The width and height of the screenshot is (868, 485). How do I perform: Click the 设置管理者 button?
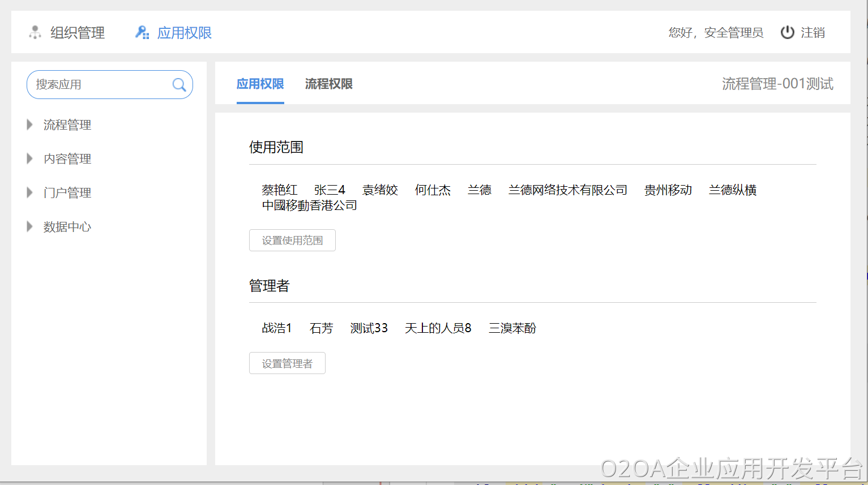pyautogui.click(x=287, y=363)
